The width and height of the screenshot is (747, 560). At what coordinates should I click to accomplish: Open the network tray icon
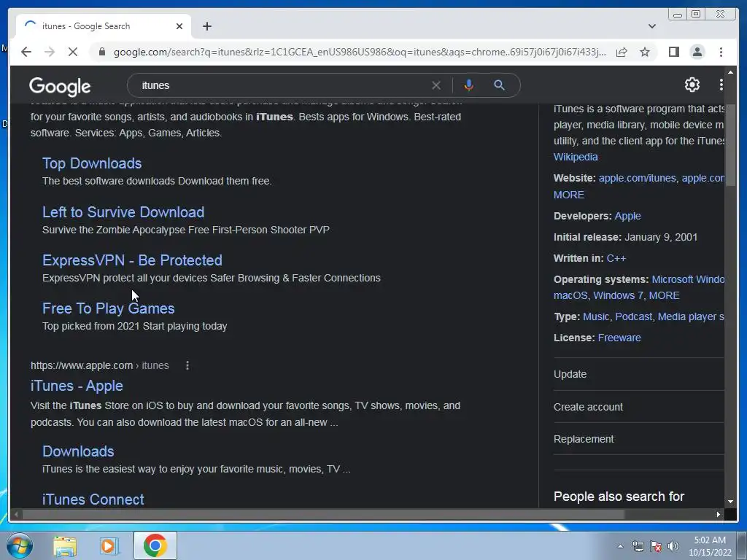coord(638,546)
